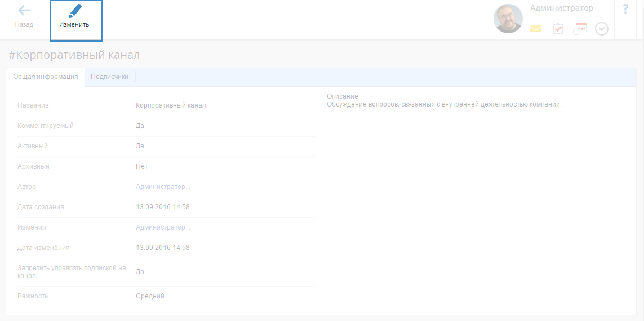Click value Корпоративный канал in Название row
The image size is (644, 321).
pos(171,105)
